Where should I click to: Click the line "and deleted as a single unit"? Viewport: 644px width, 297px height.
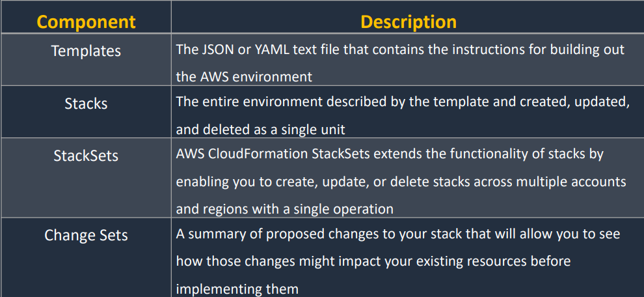pos(261,130)
